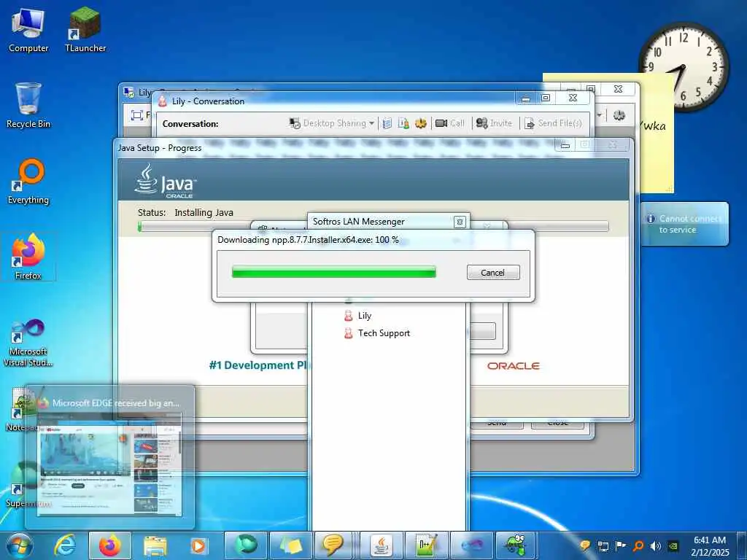
Task: Open the Recycle Bin icon
Action: [x=28, y=105]
